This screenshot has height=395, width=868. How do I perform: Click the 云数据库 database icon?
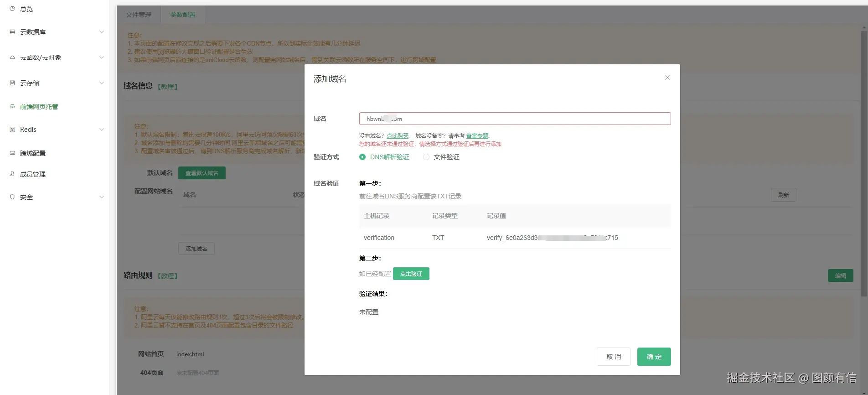point(12,32)
